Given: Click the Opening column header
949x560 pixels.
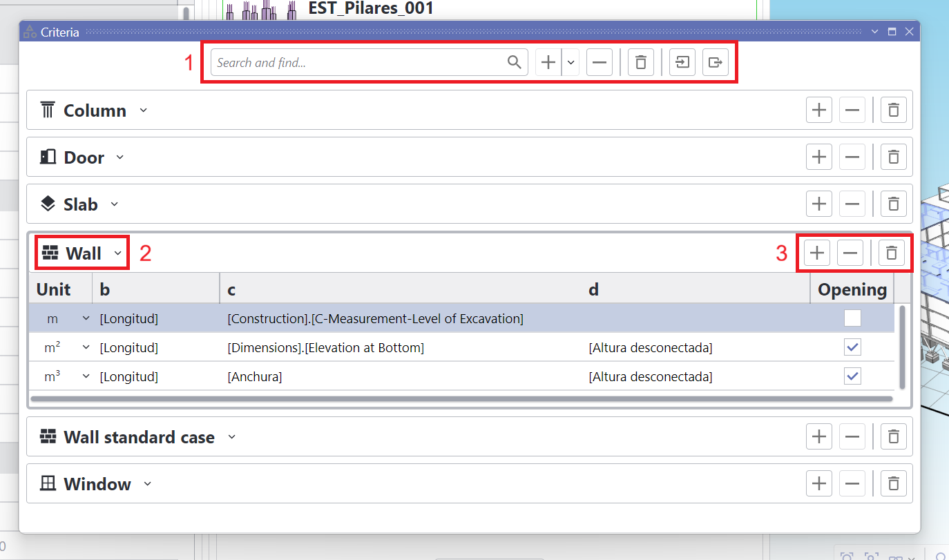Looking at the screenshot, I should point(852,289).
